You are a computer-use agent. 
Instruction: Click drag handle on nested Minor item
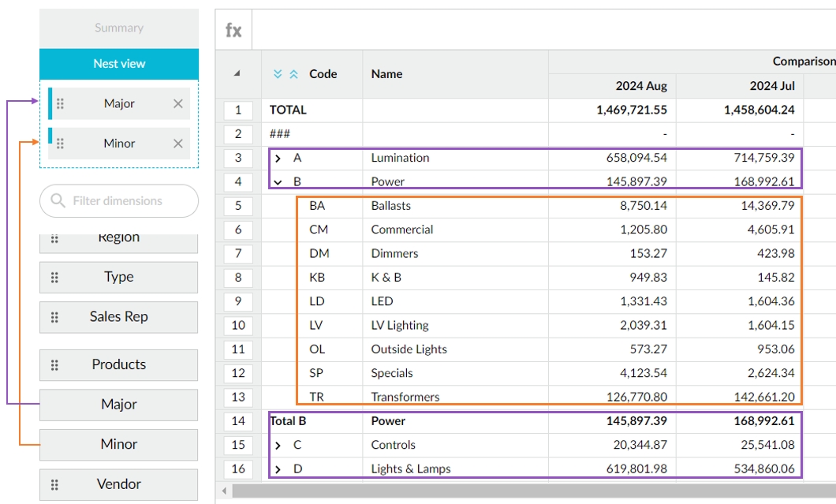pos(61,144)
